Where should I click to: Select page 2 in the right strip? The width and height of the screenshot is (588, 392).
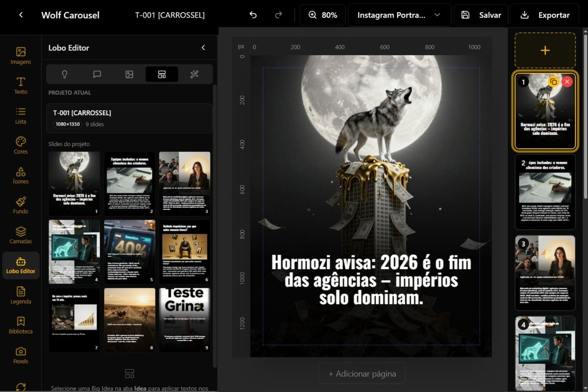(545, 192)
